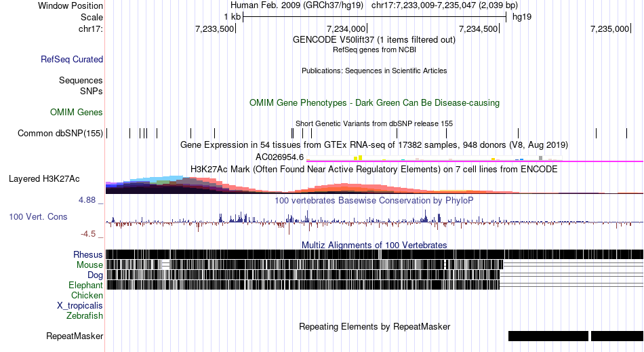This screenshot has height=352, width=644.
Task: Click the RefSeq Curated track label
Action: coord(71,59)
